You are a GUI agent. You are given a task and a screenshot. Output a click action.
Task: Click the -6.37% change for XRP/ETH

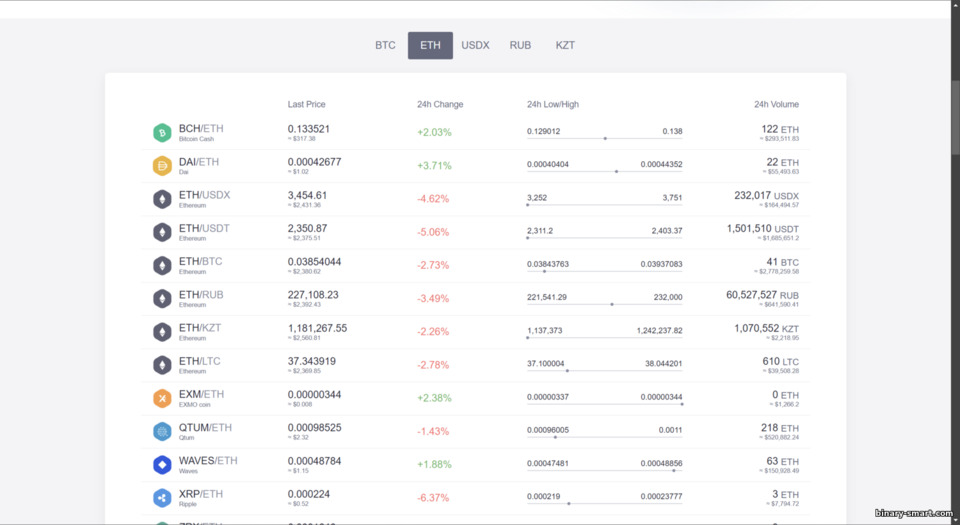433,497
